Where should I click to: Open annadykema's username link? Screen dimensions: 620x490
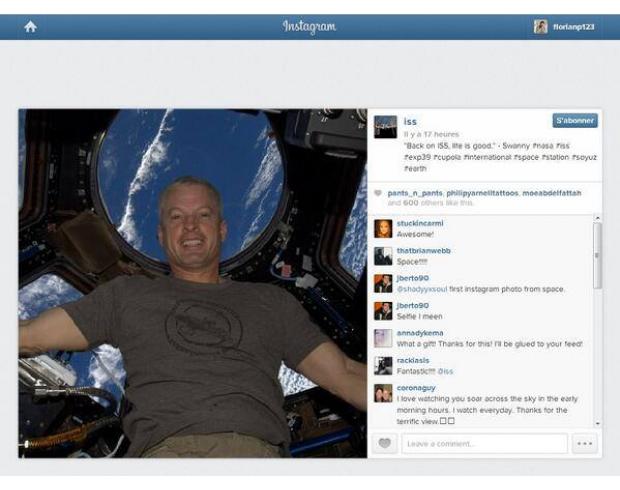pos(420,333)
